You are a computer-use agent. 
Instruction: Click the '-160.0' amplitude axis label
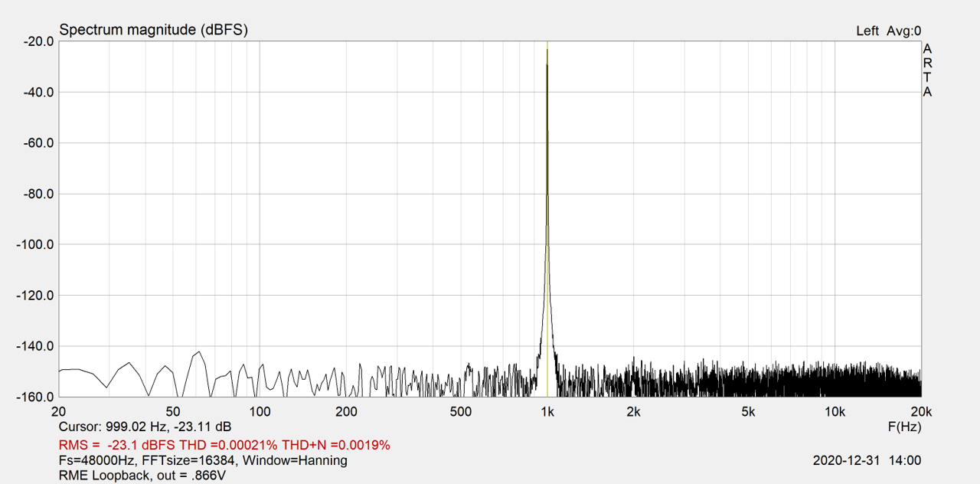pos(34,397)
